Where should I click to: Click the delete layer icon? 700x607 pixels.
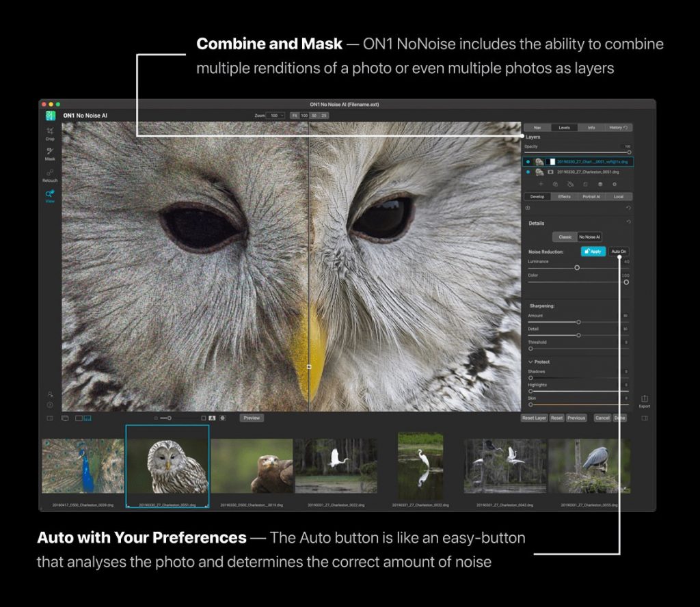pos(570,184)
